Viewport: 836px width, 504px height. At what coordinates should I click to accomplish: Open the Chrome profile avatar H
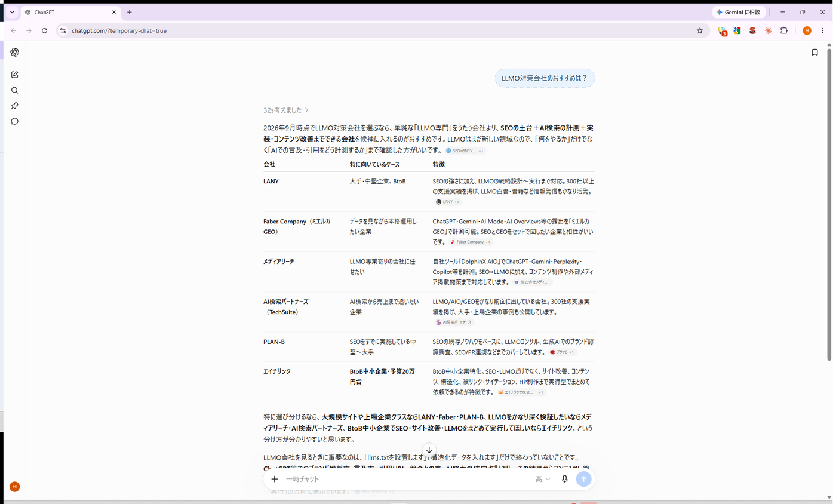[x=807, y=30]
